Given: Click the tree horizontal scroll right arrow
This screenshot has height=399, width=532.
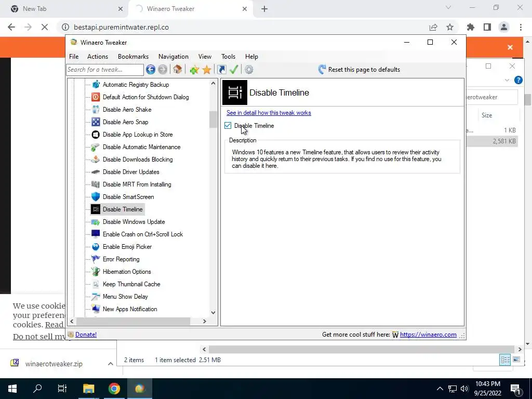Looking at the screenshot, I should [x=204, y=321].
